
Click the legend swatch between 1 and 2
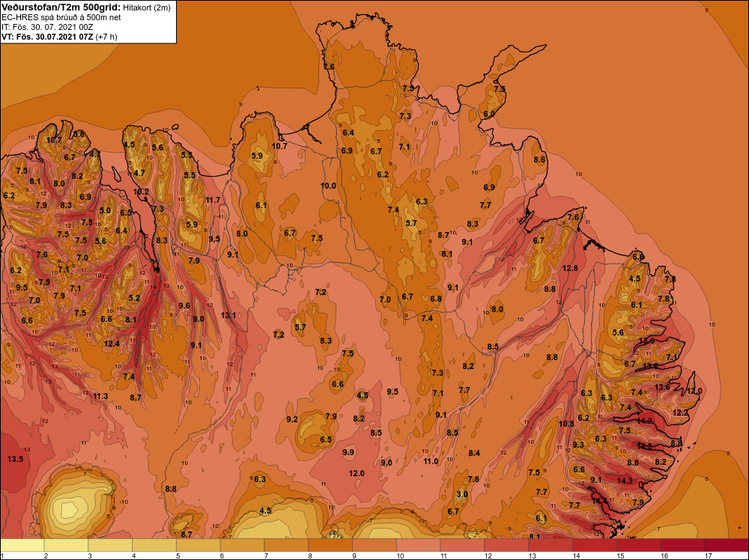click(x=22, y=545)
